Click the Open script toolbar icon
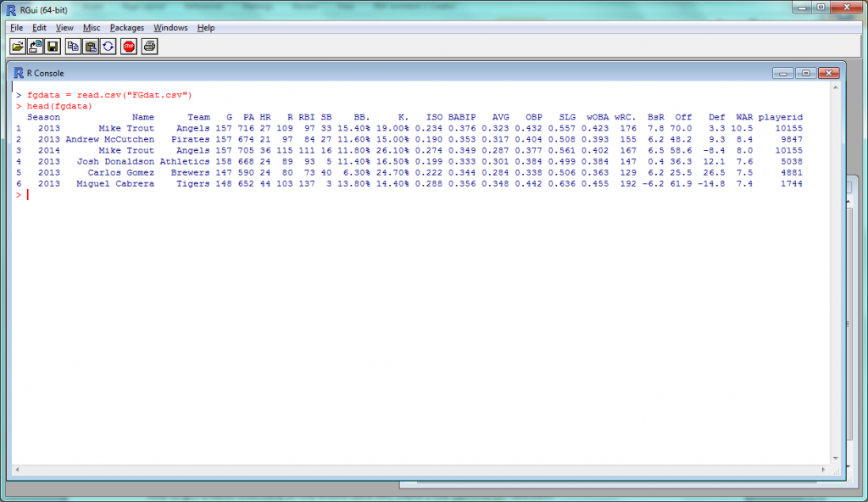This screenshot has height=502, width=868. [18, 46]
